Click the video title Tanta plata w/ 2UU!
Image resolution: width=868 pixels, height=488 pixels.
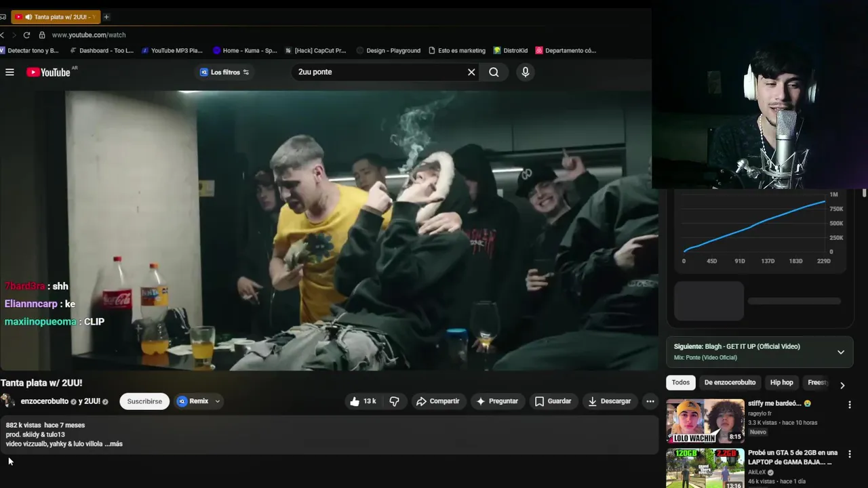(41, 383)
